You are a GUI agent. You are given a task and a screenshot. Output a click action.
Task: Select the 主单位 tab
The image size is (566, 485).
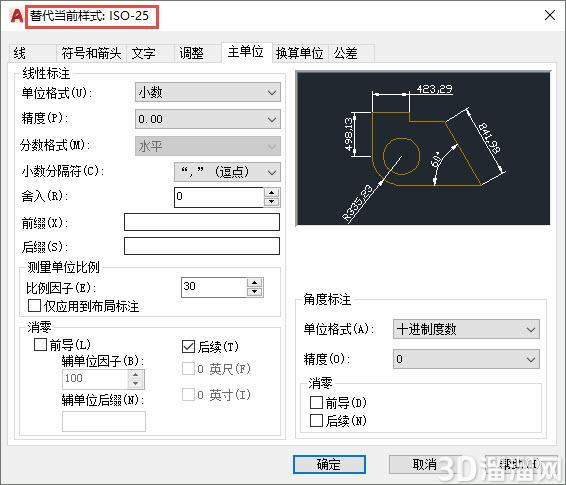point(246,52)
